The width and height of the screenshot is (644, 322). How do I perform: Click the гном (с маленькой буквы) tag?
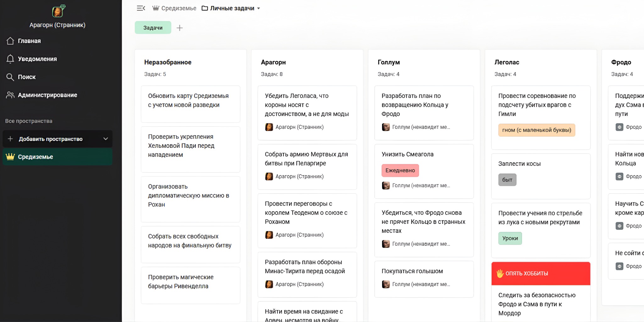537,130
